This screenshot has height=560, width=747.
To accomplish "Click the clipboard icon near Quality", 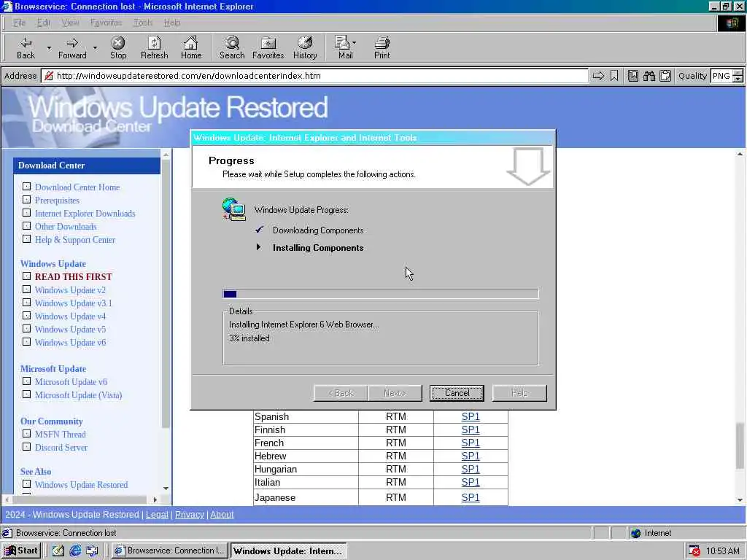I will click(x=665, y=76).
